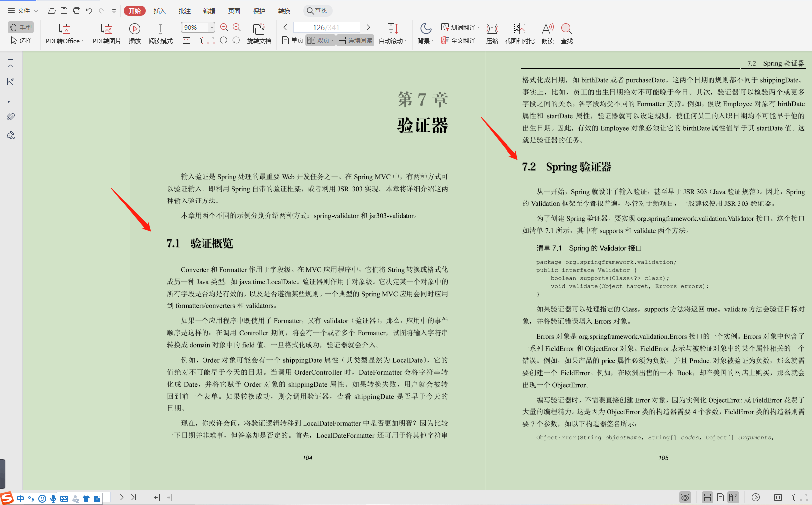Click the 1:1 actual size icon in status bar

pyautogui.click(x=778, y=497)
